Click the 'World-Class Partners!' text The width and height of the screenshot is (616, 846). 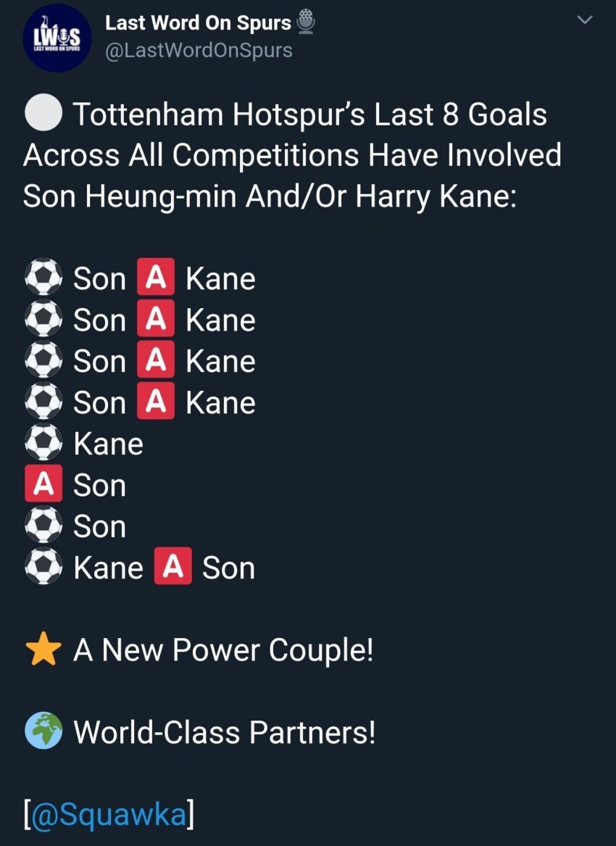225,732
